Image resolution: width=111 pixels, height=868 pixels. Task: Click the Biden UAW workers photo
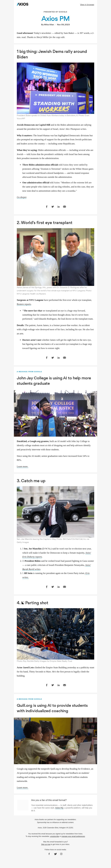point(56,88)
